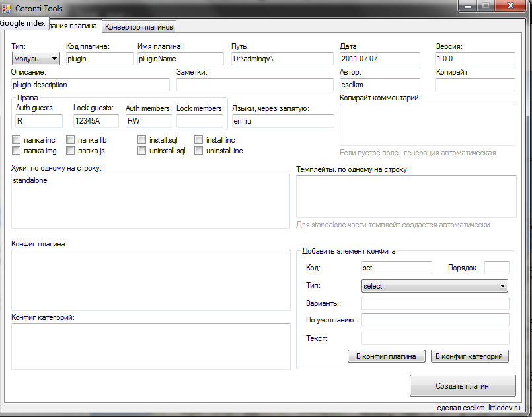Minimize the Cotonti Tools window
This screenshot has height=417, width=532.
coord(468,6)
